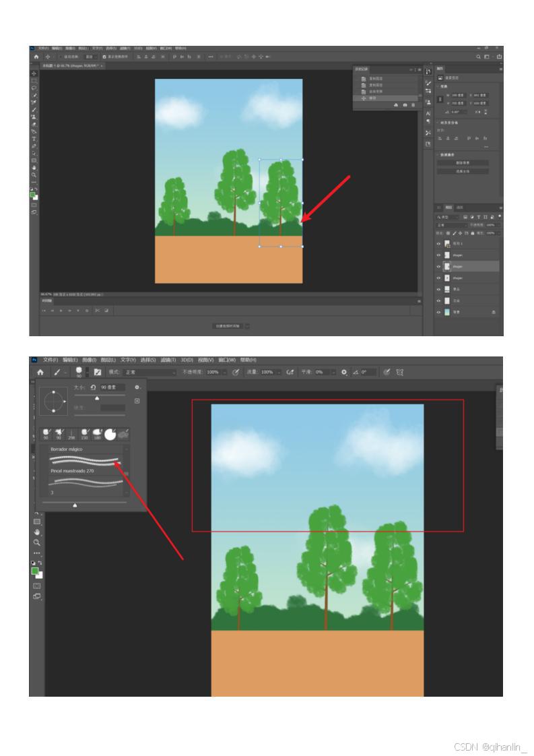The image size is (534, 756).
Task: Open the brush popup gear settings menu
Action: [137, 387]
